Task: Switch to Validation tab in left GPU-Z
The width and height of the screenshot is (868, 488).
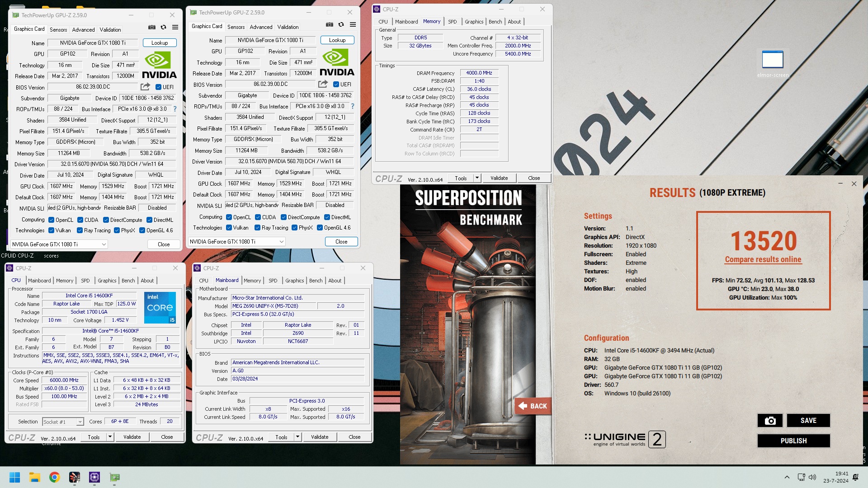Action: 110,30
